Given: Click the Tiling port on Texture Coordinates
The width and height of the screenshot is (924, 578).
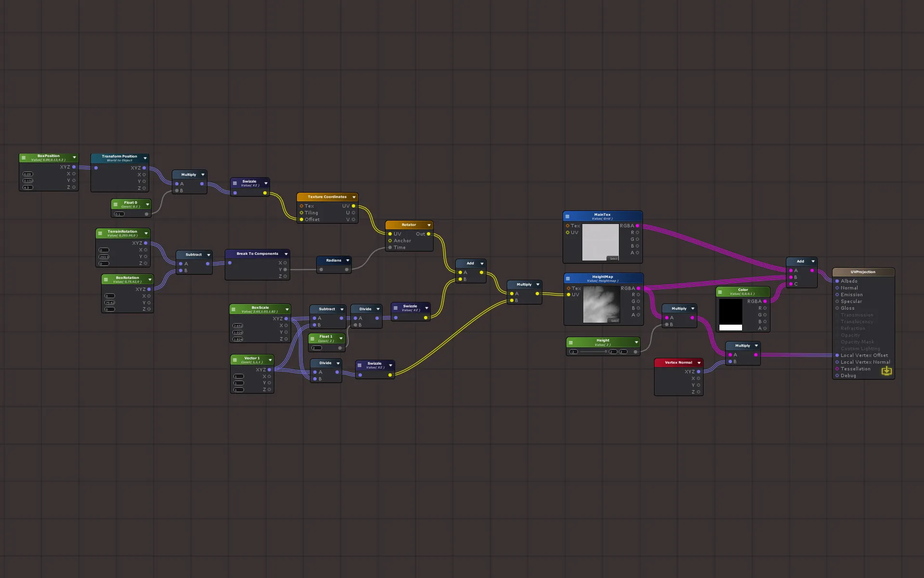Looking at the screenshot, I should coord(301,212).
